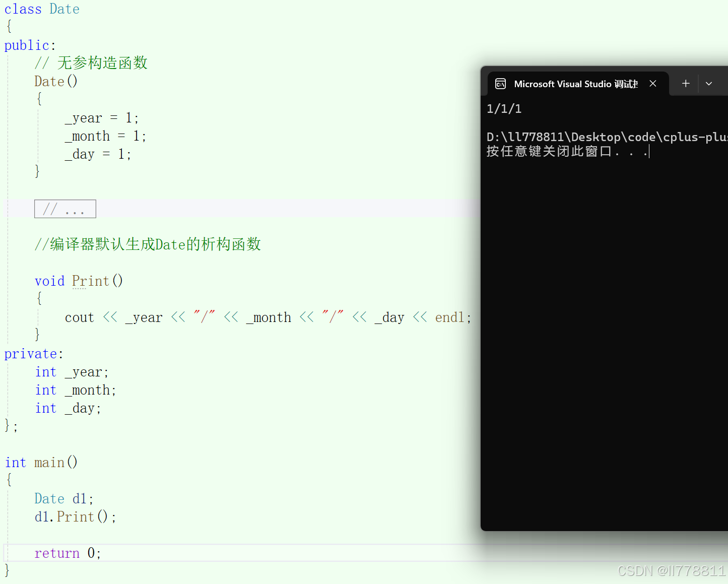Click the 'Date d1;' statement
Viewport: 728px width, 584px height.
[64, 498]
